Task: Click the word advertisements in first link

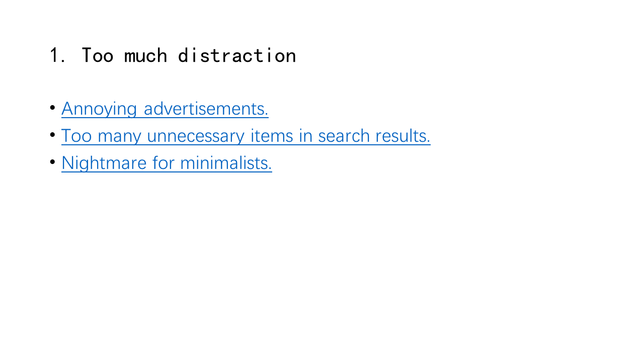Action: click(x=206, y=109)
